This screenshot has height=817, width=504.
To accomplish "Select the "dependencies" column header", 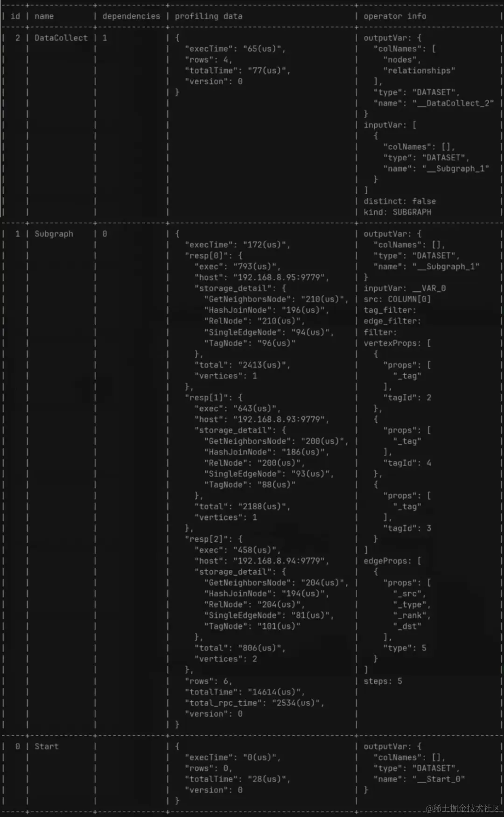I will click(x=131, y=16).
